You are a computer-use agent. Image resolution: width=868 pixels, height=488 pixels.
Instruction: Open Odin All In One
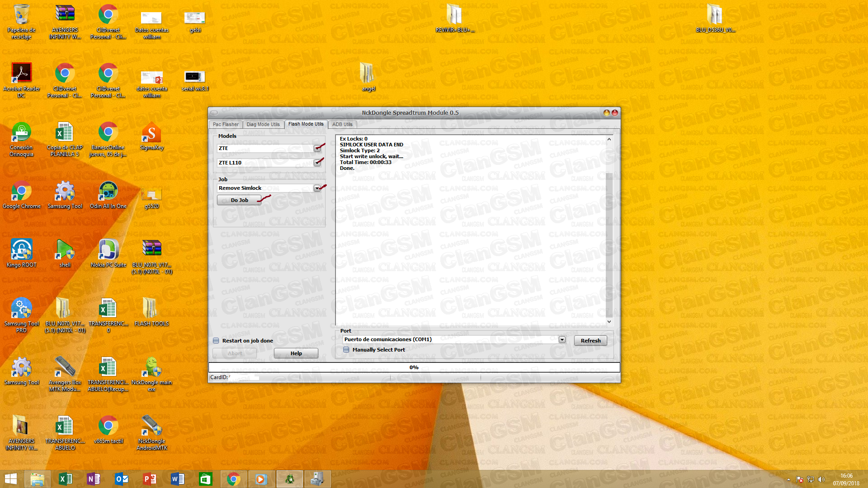tap(108, 195)
